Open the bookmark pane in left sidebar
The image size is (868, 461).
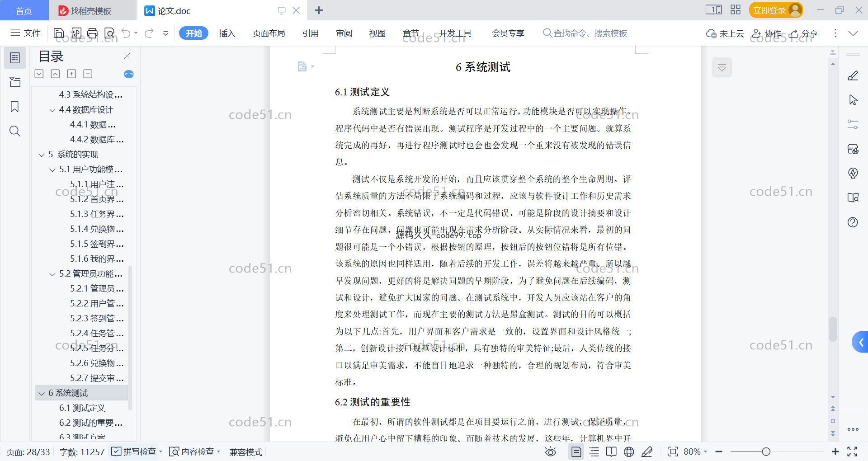[x=15, y=107]
